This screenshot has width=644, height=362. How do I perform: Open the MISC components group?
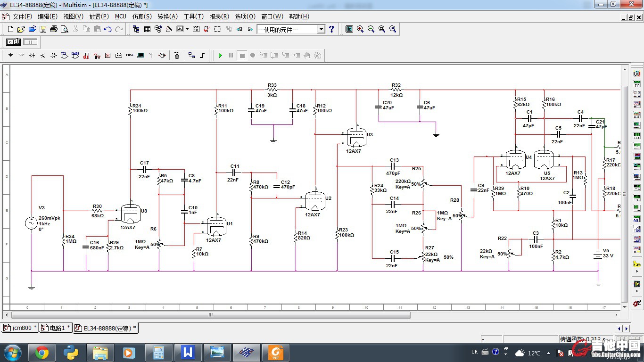130,56
